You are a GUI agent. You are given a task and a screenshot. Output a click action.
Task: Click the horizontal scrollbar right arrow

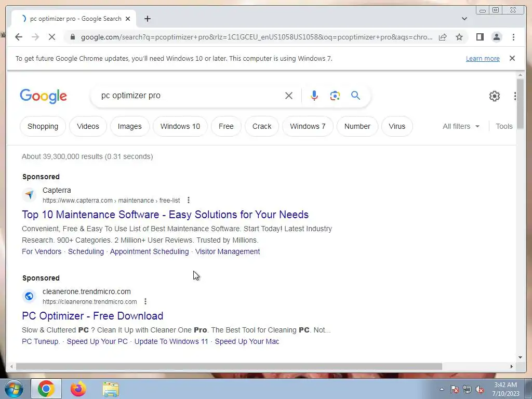tap(512, 366)
